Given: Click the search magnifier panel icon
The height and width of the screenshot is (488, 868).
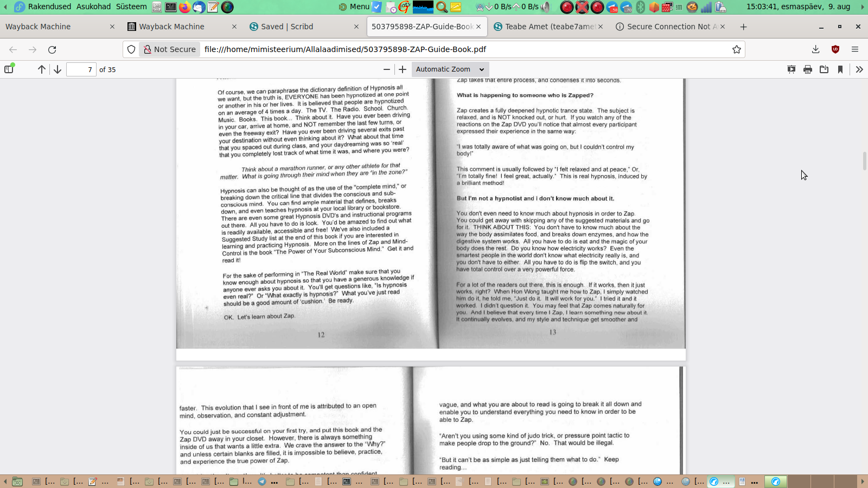Looking at the screenshot, I should click(x=442, y=7).
